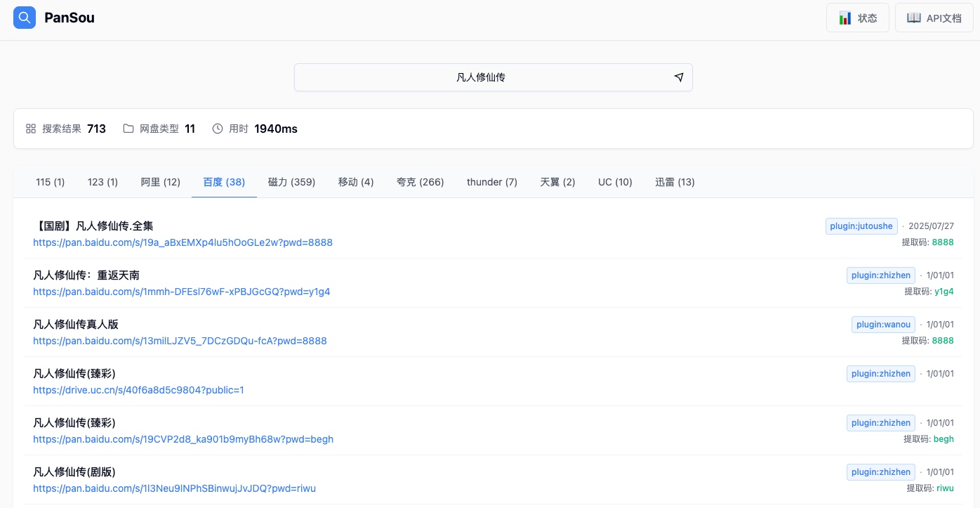This screenshot has height=508, width=980.
Task: Click the search field containing 凡人修仙传
Action: coord(494,77)
